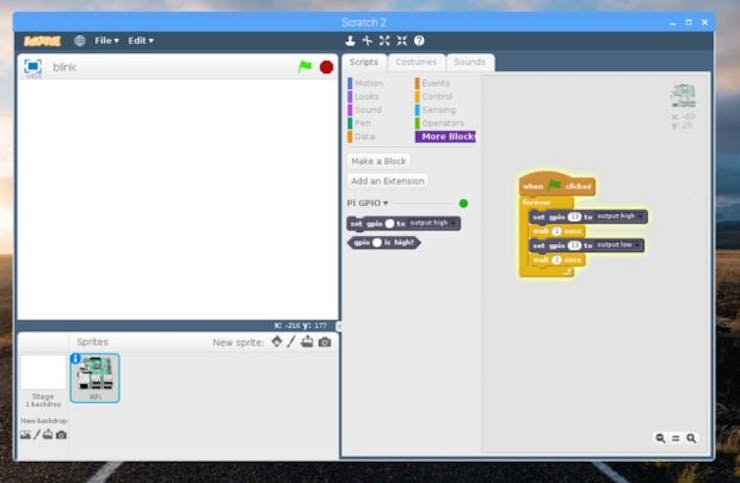Open the language globe menu
This screenshot has width=740, height=483.
[80, 41]
